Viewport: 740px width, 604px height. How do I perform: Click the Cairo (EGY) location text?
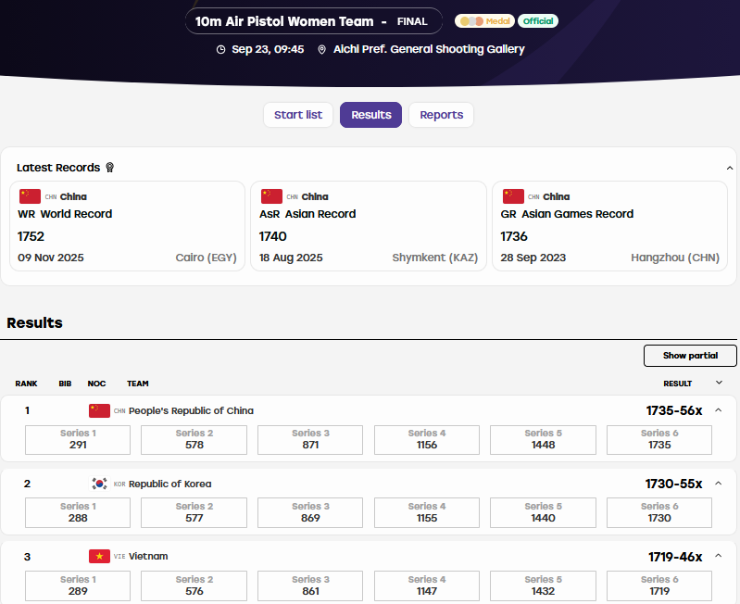(x=206, y=258)
